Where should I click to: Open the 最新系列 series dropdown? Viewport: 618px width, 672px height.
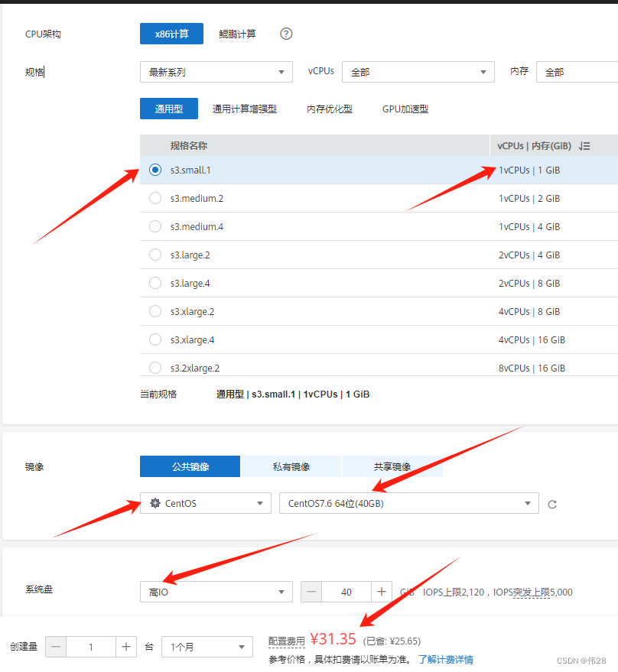click(216, 71)
